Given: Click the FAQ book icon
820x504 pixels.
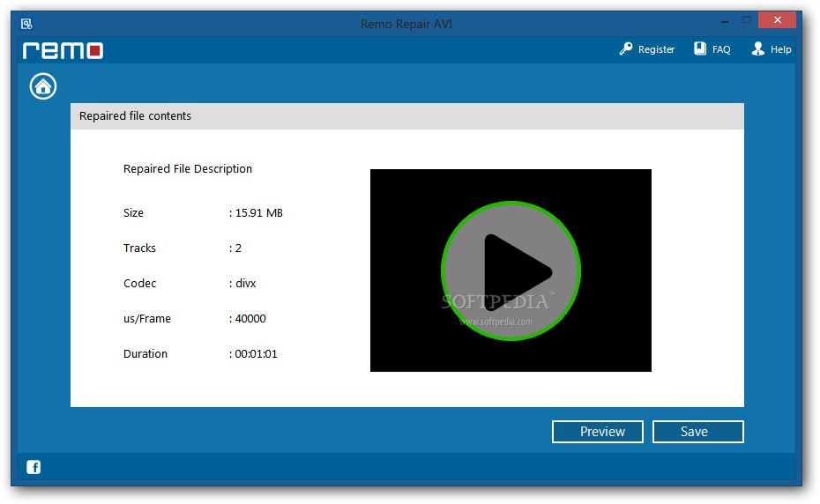Looking at the screenshot, I should click(700, 48).
